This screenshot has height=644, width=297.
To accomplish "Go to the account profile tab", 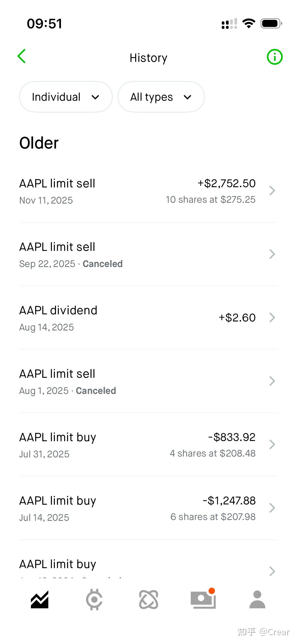I will click(x=257, y=600).
